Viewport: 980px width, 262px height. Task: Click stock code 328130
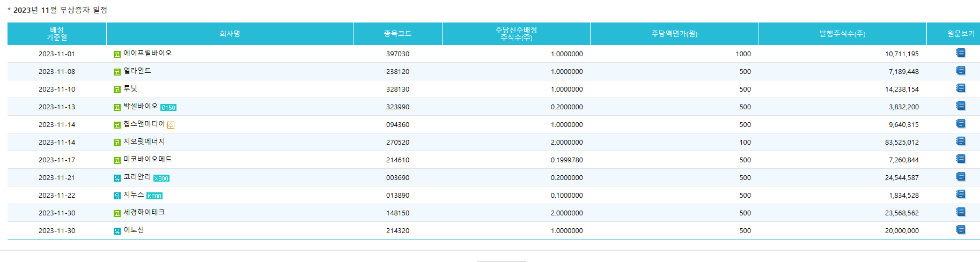pyautogui.click(x=397, y=89)
